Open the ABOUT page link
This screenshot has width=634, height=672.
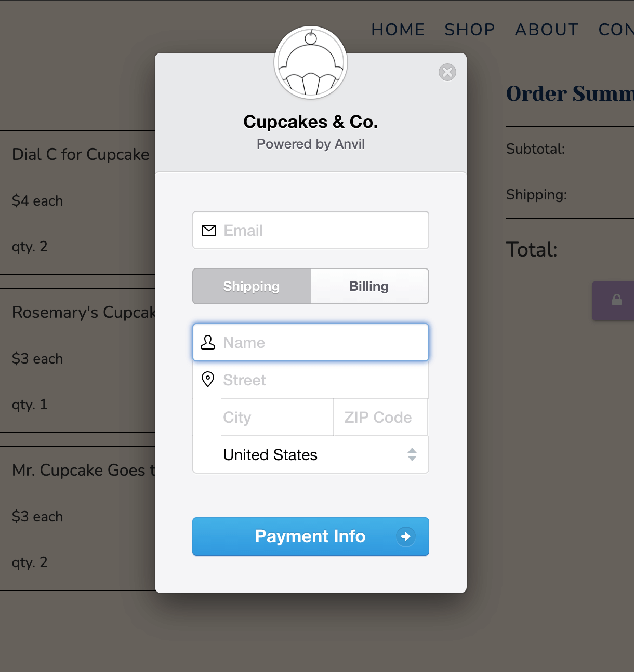(x=547, y=30)
